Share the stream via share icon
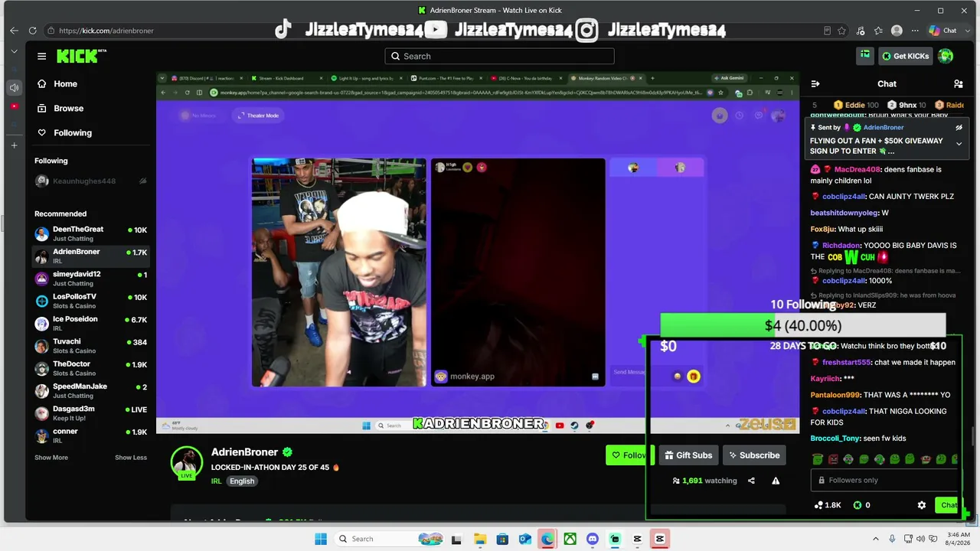 tap(751, 481)
